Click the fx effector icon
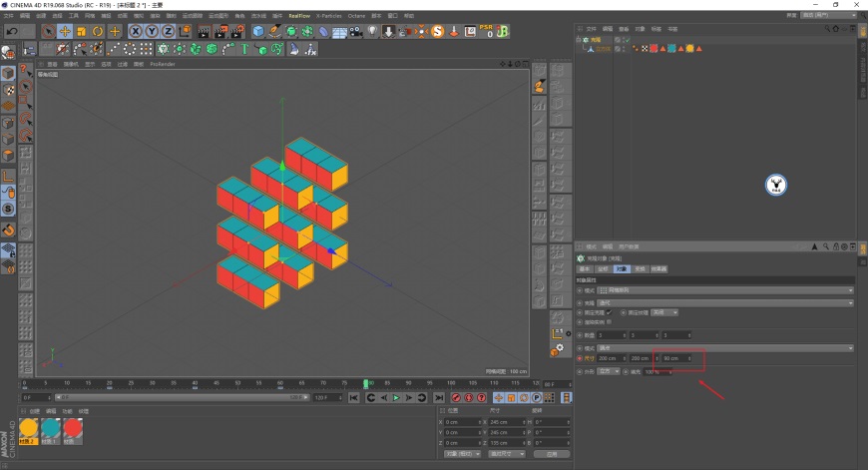This screenshot has height=470, width=868. tap(310, 49)
